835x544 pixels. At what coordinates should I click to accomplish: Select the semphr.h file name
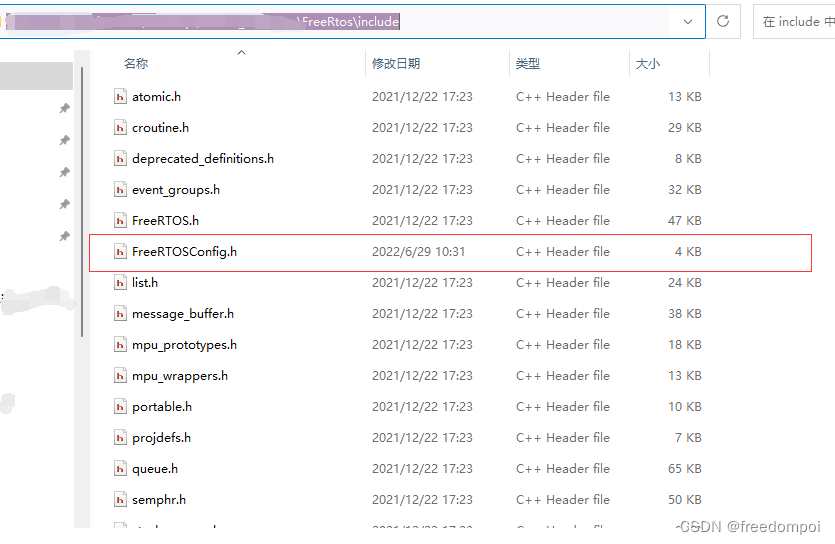[x=159, y=500]
